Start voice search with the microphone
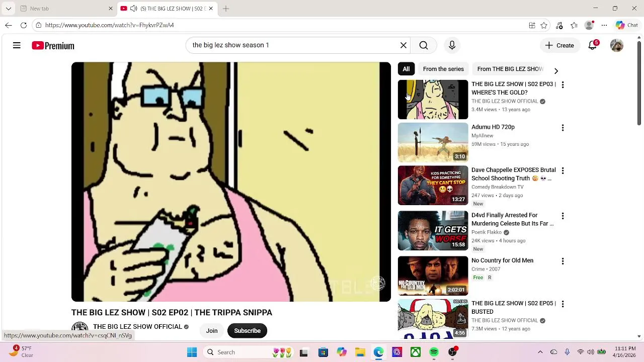 [x=452, y=46]
